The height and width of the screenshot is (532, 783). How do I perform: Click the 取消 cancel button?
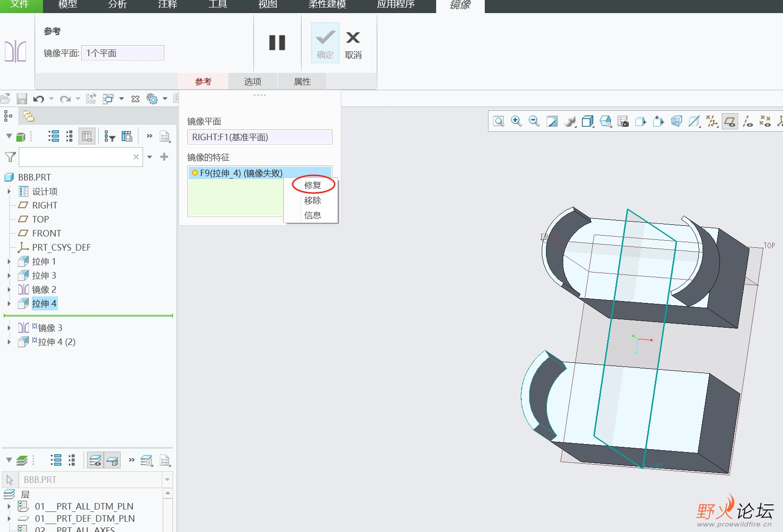tap(353, 44)
